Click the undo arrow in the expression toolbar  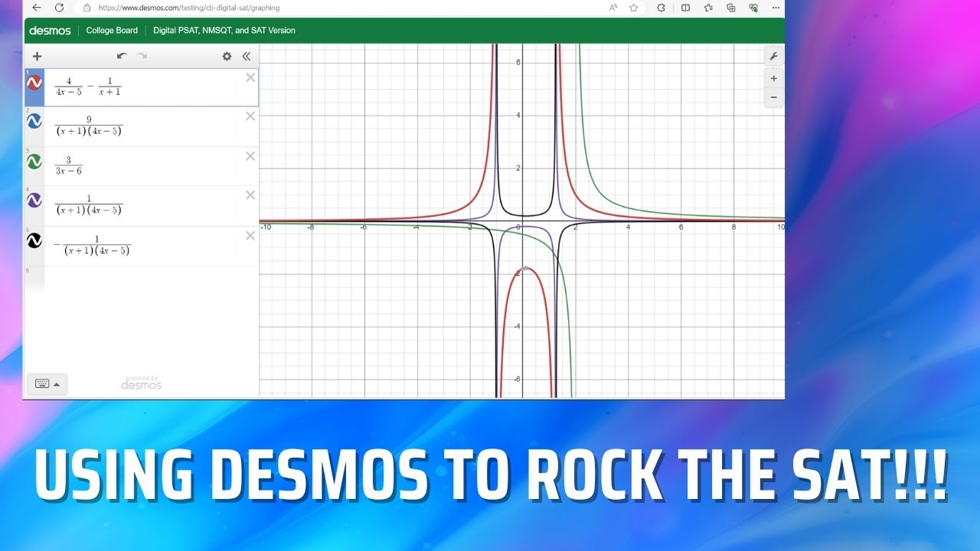click(121, 55)
